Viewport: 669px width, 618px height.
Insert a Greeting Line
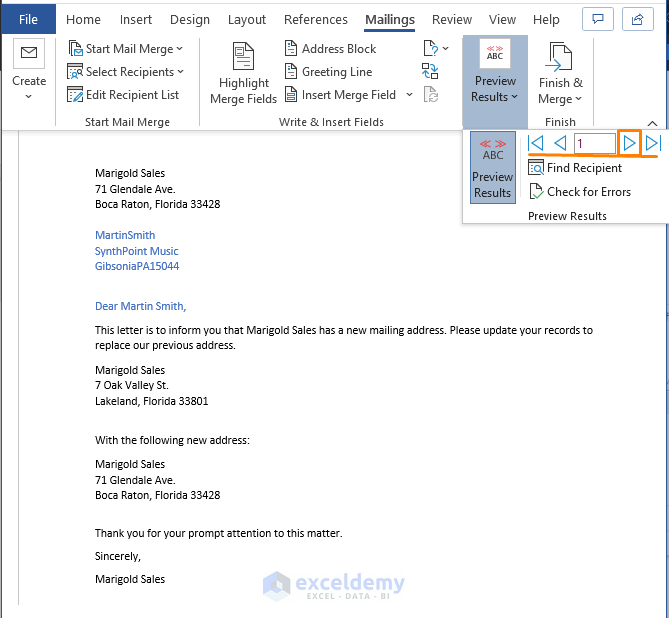[x=329, y=72]
